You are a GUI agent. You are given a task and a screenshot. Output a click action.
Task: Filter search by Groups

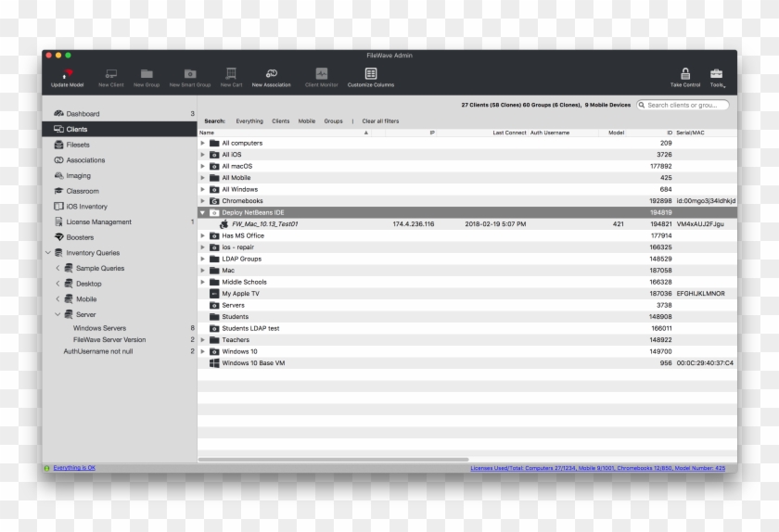coord(333,121)
